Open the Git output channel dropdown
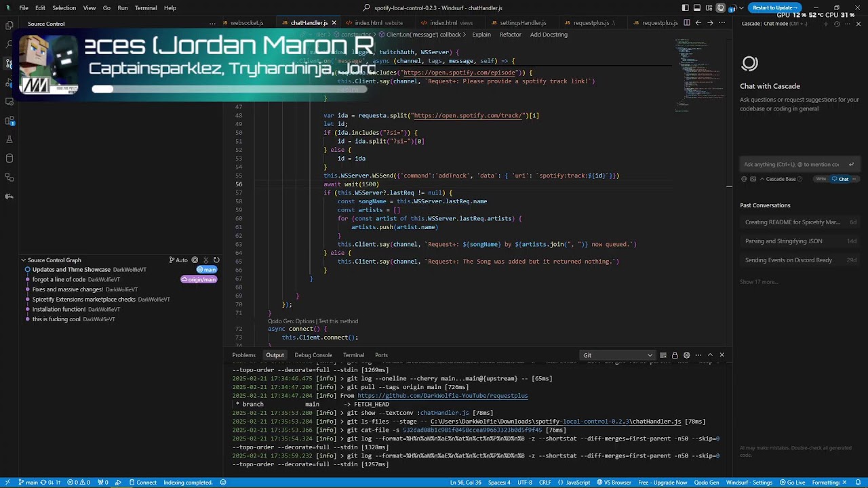 618,355
